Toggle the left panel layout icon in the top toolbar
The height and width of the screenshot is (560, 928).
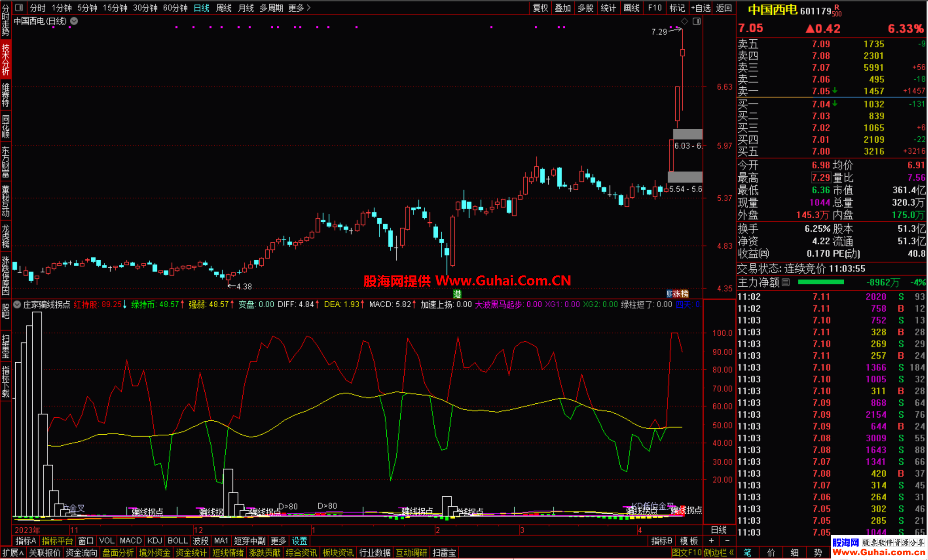[19, 7]
